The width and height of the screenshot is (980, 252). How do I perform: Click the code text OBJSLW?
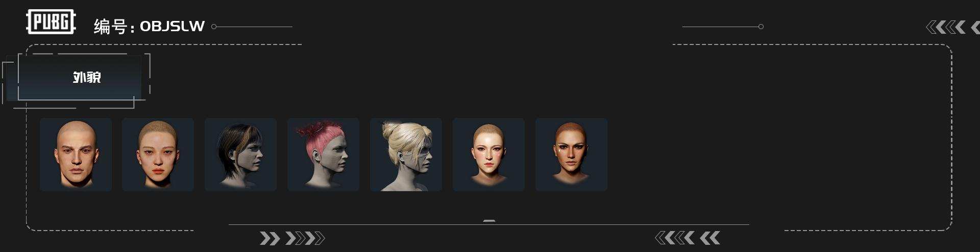(172, 26)
